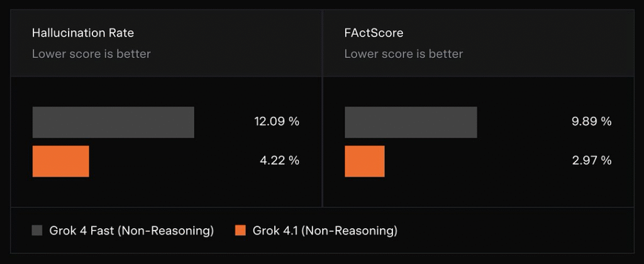Click the orange legend swatch
The height and width of the screenshot is (264, 644).
pyautogui.click(x=240, y=231)
